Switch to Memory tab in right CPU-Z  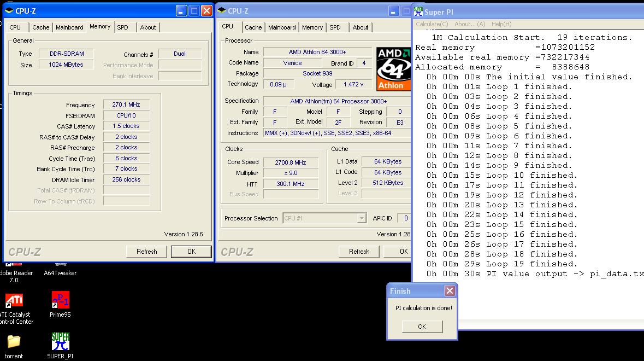pyautogui.click(x=312, y=27)
